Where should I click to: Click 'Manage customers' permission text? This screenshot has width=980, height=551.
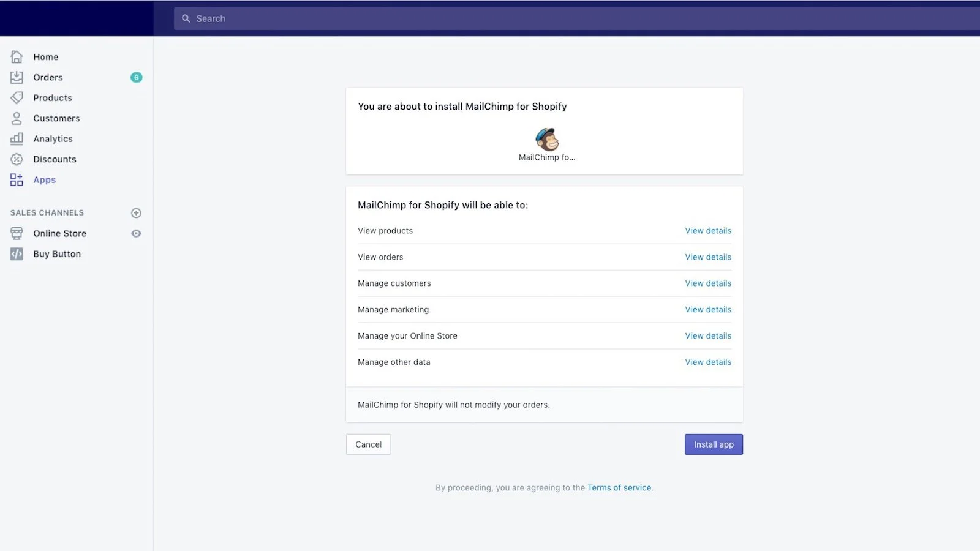pos(394,283)
